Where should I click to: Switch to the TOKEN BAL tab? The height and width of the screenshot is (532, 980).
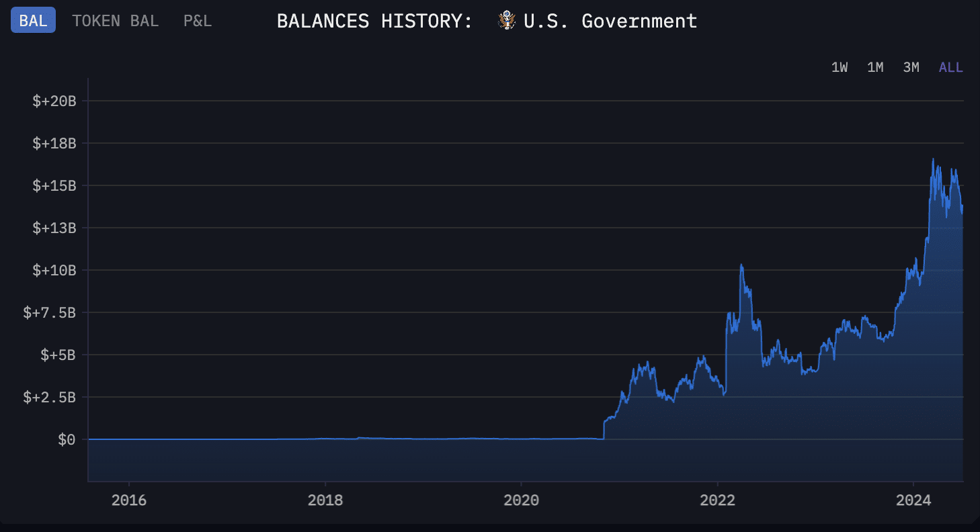click(x=115, y=20)
